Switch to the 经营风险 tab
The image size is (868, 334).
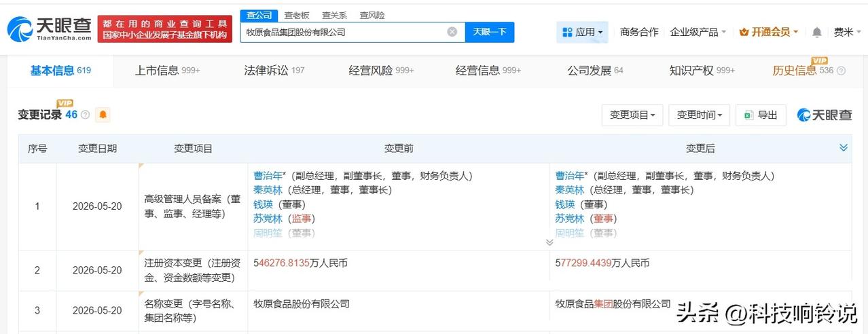tap(381, 71)
